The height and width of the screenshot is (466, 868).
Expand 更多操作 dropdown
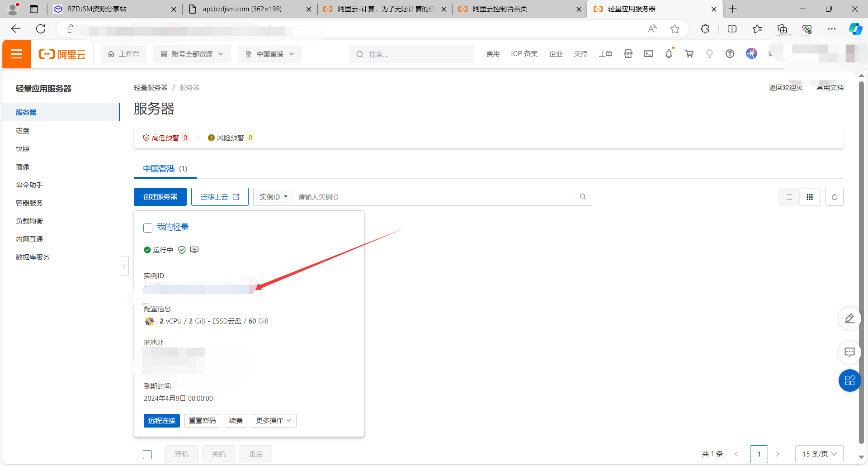tap(274, 421)
